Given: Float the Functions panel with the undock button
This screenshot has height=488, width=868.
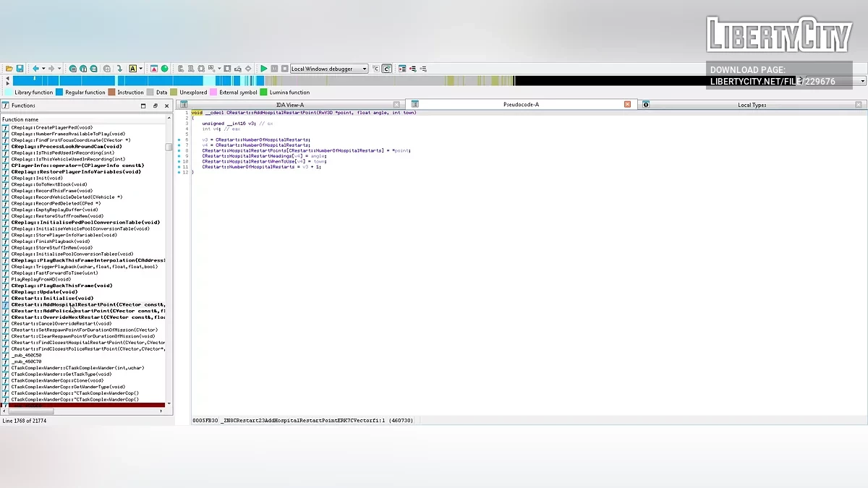Looking at the screenshot, I should (x=155, y=106).
